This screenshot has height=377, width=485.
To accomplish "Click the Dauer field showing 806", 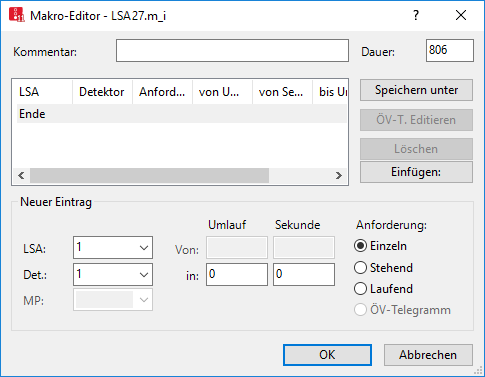I will point(450,51).
